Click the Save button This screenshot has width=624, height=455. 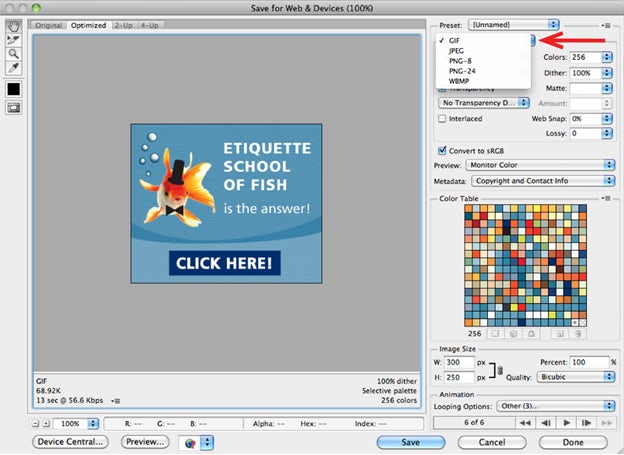coord(411,441)
